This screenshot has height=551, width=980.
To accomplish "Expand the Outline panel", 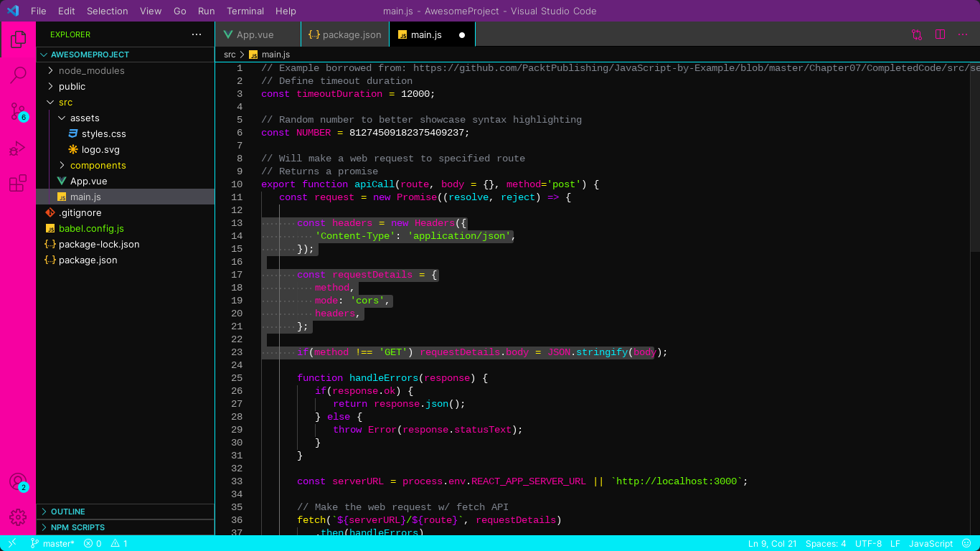I will point(125,512).
